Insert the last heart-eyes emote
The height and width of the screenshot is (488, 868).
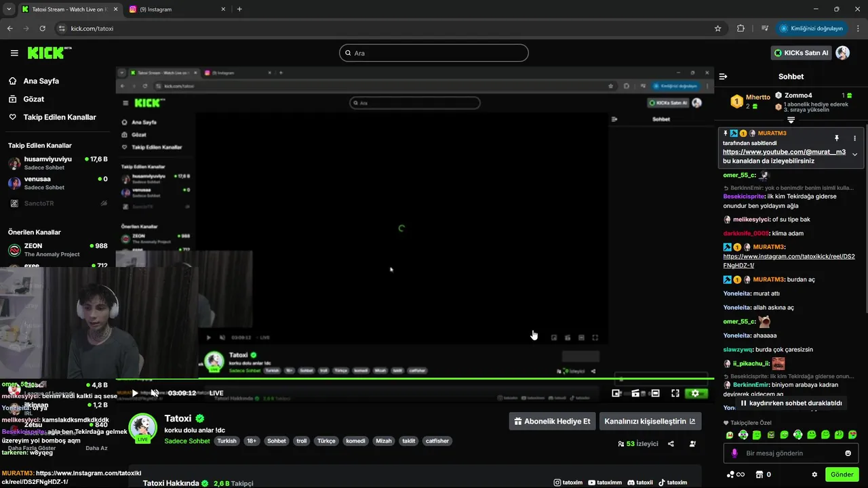[852, 434]
